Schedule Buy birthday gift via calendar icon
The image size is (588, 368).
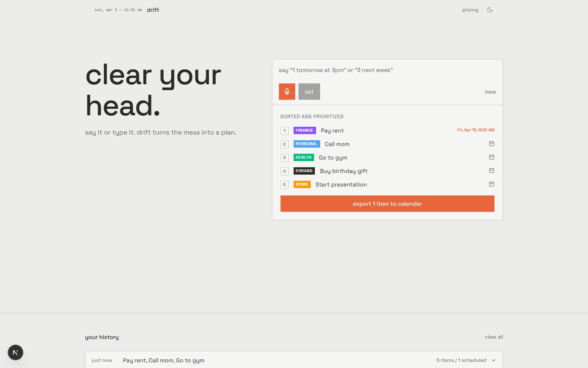[492, 171]
